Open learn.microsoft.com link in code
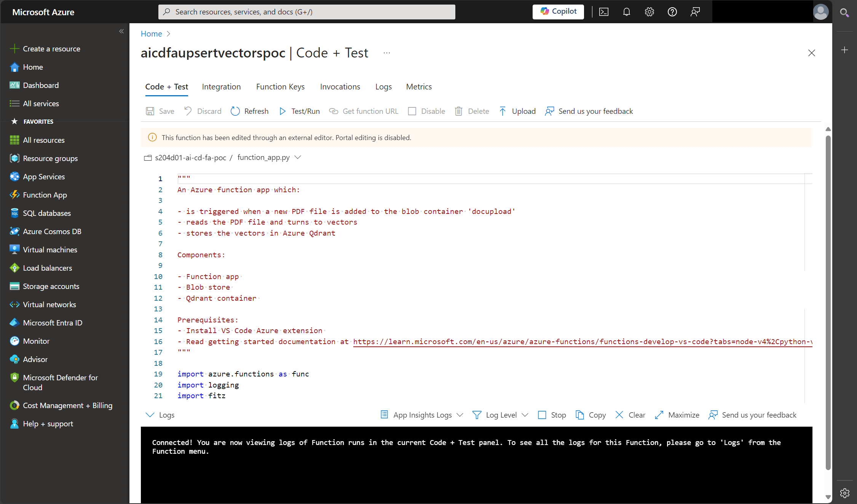Viewport: 857px width, 504px height. click(583, 341)
